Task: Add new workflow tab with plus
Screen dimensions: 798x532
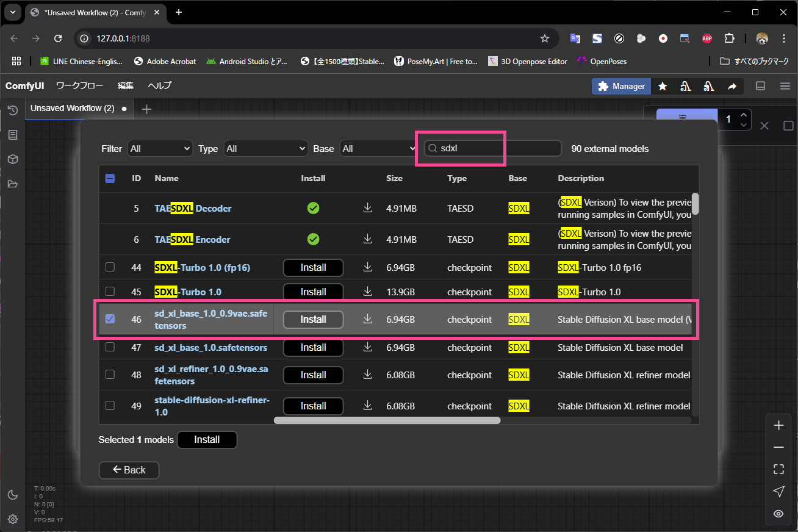Action: point(146,109)
